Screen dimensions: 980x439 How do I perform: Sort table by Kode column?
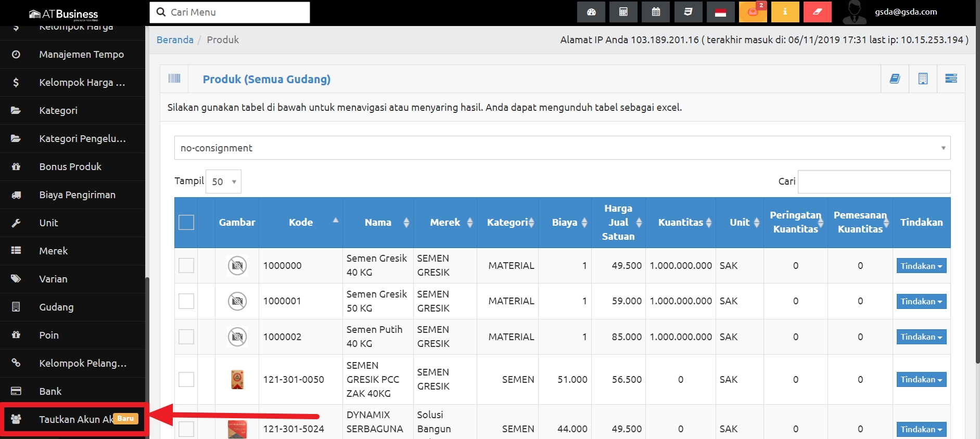point(301,222)
